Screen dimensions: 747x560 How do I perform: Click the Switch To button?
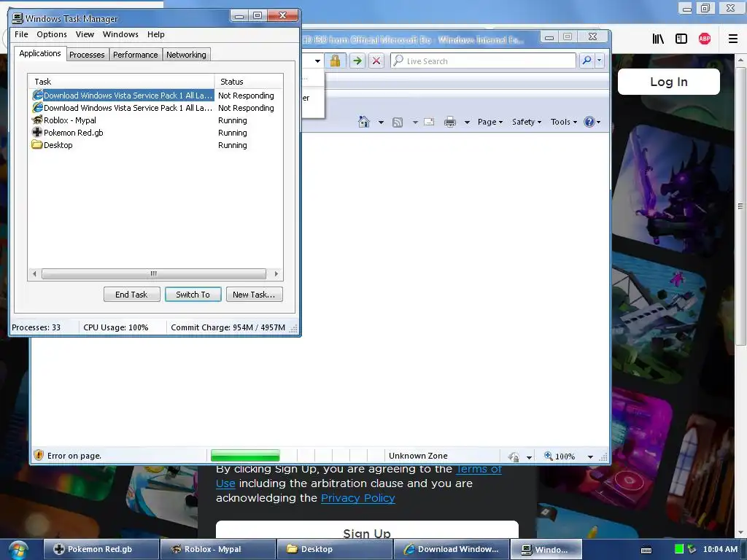point(193,295)
